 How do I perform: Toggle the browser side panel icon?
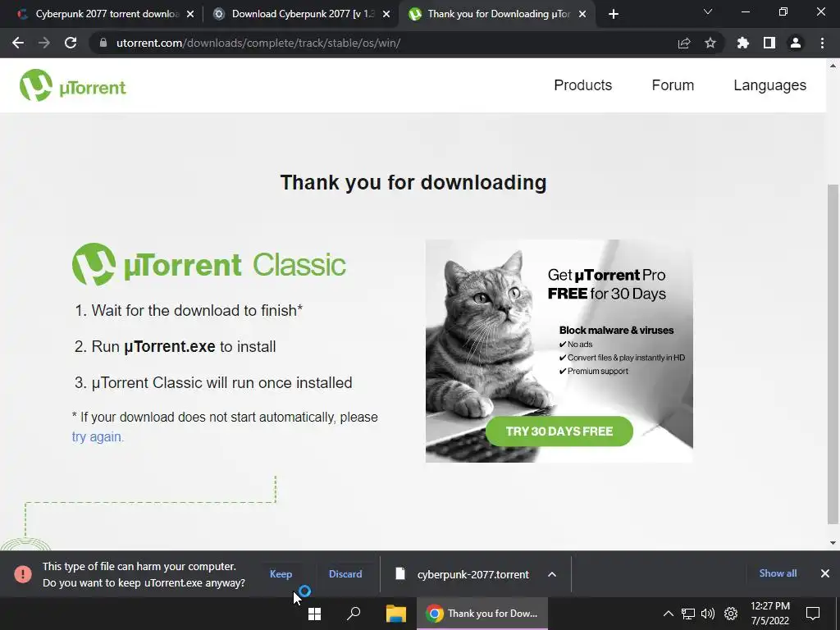[x=769, y=43]
